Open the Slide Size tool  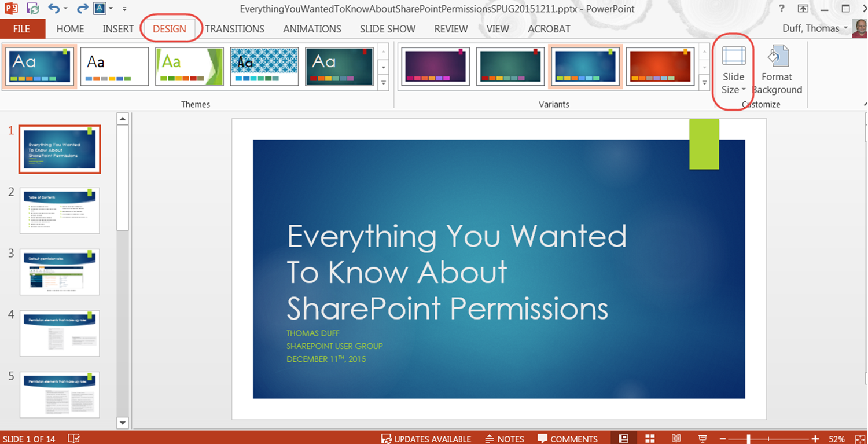733,69
